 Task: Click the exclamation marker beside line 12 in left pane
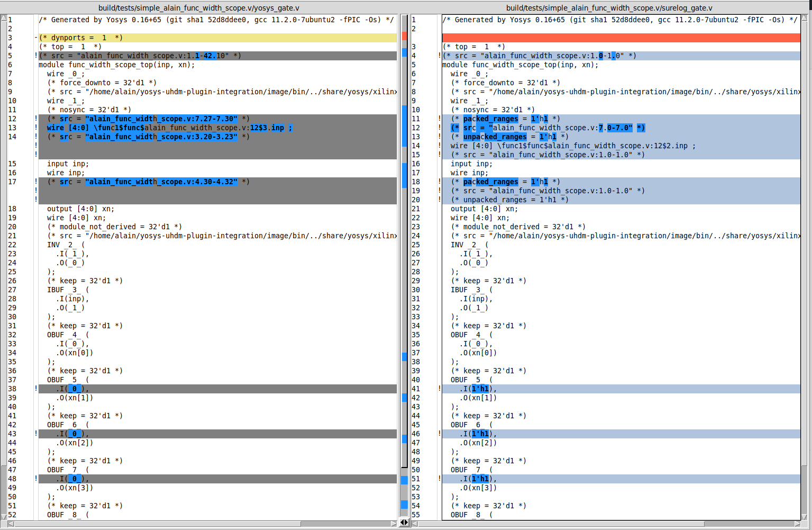point(35,118)
